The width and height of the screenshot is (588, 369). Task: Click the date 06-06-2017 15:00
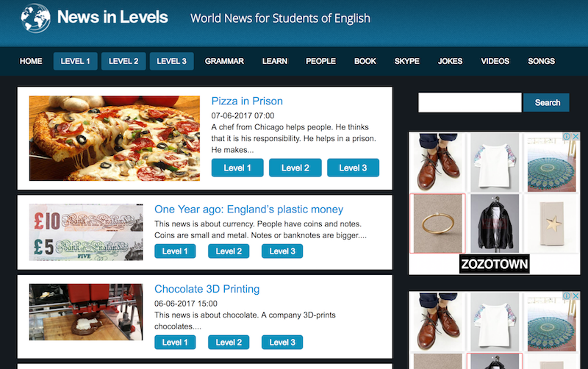(186, 304)
